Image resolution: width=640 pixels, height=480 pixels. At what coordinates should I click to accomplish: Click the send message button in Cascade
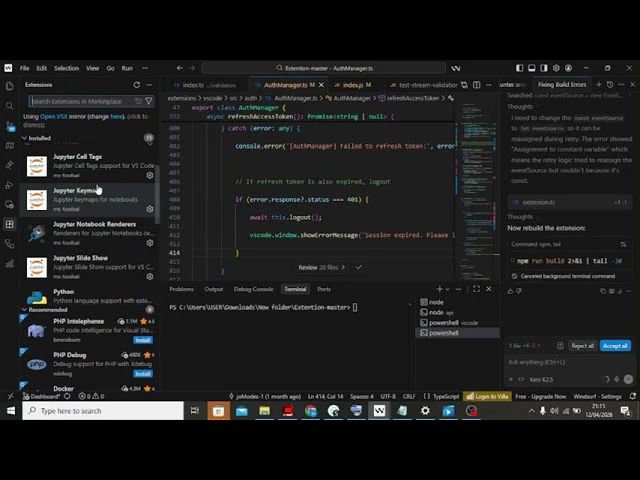pyautogui.click(x=628, y=379)
